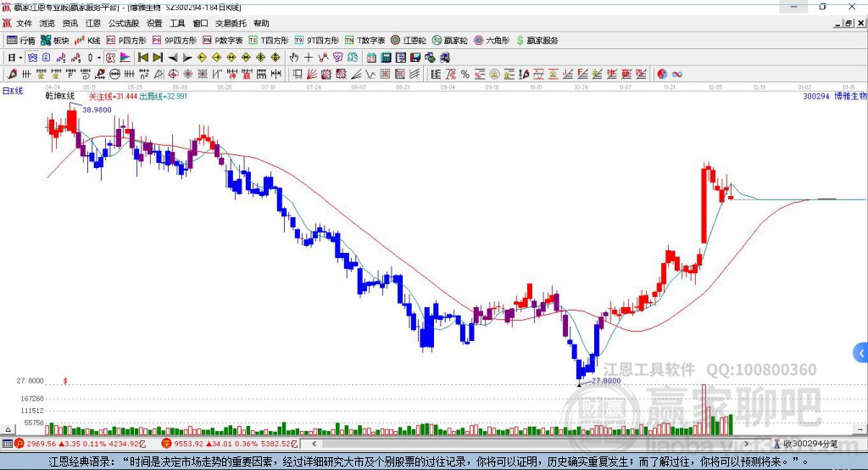868x470 pixels.
Task: Toggle the highlighted 权 adjustment button
Action: 111,57
